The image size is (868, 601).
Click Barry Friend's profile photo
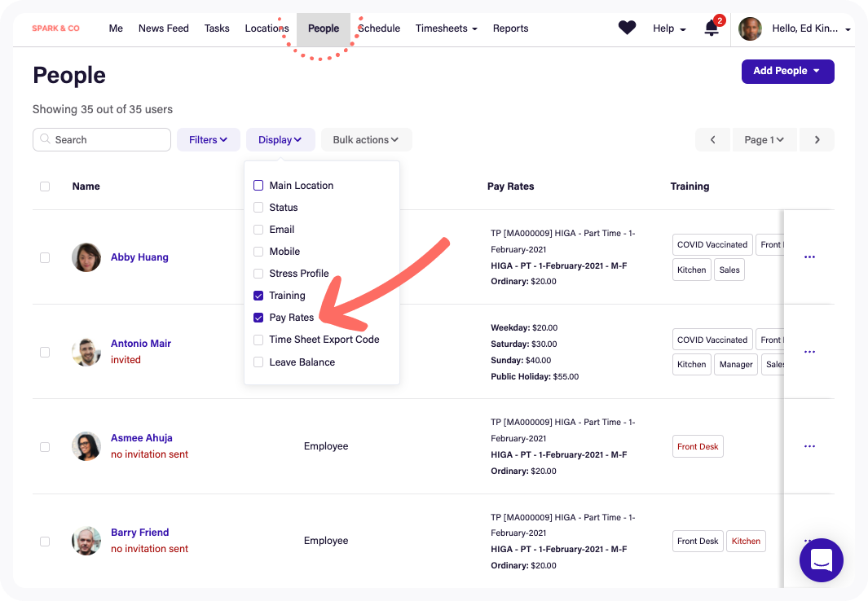86,541
